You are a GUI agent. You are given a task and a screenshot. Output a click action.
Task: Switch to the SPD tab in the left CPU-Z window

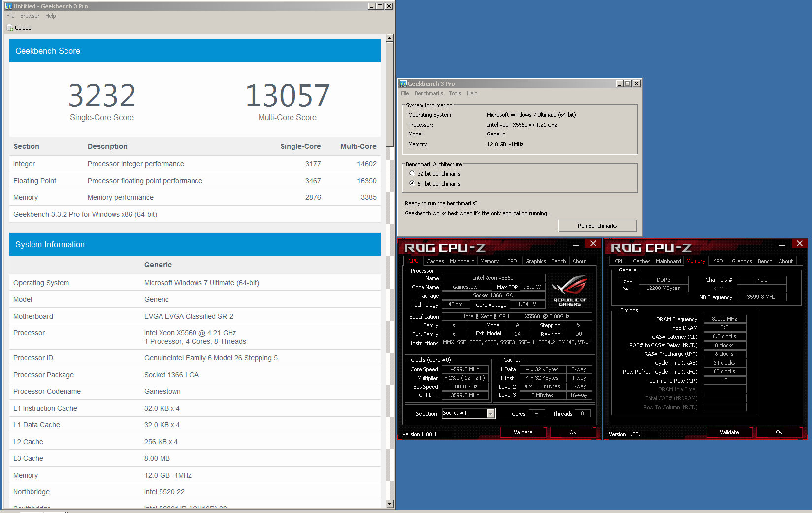tap(512, 261)
